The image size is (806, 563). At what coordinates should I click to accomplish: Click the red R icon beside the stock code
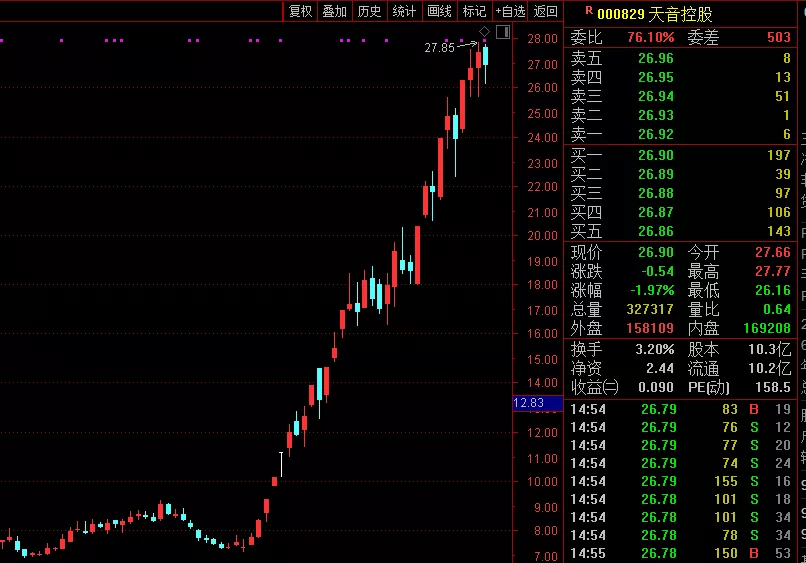point(574,12)
